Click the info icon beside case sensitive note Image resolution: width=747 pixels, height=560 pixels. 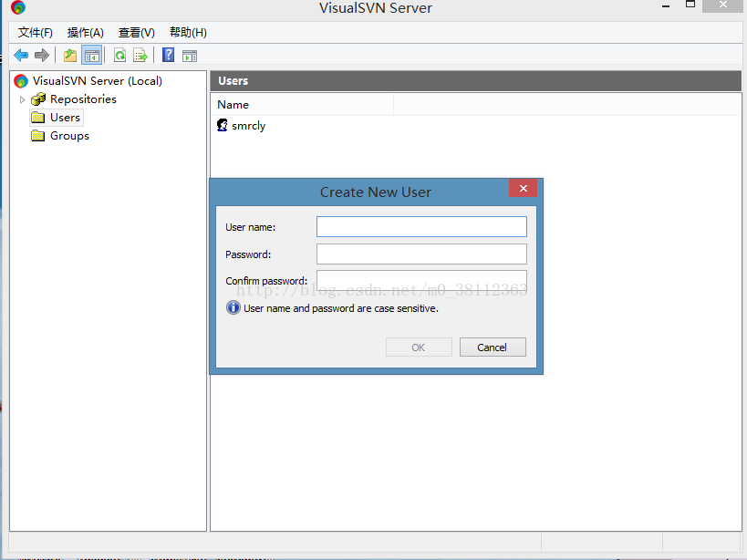[x=233, y=307]
